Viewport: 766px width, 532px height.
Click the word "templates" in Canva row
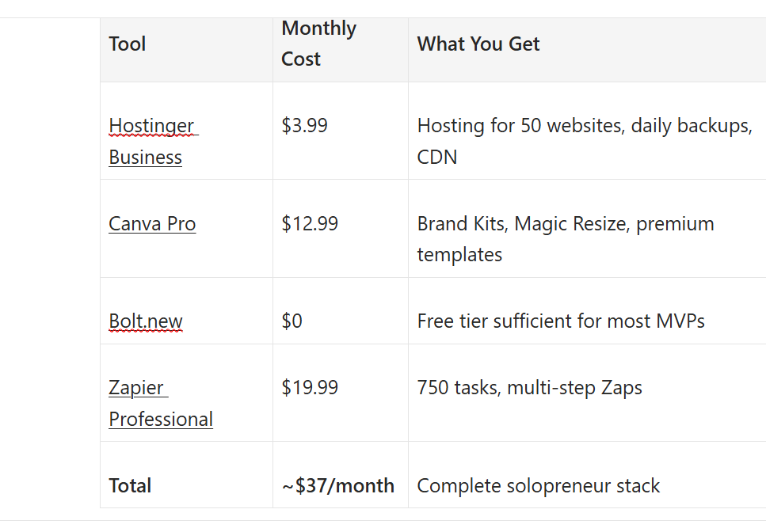[459, 255]
